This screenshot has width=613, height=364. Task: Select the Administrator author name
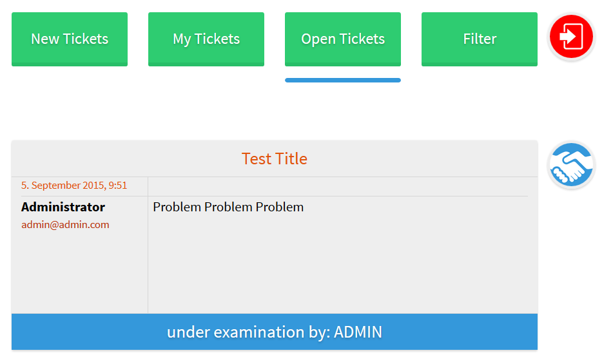tap(63, 207)
